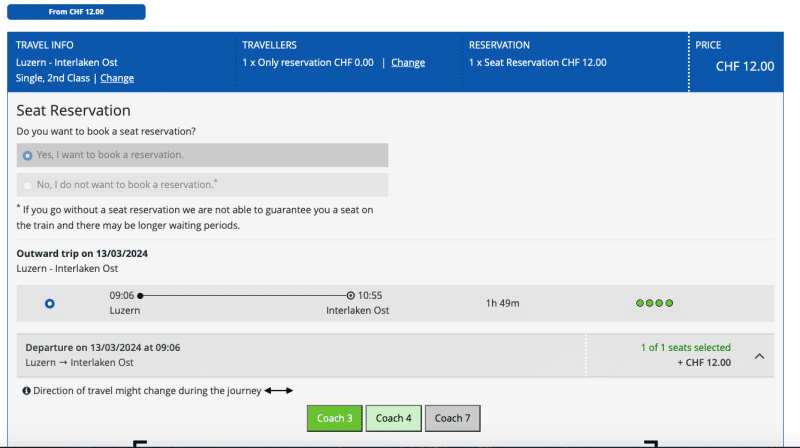Click the '1 of 1 seats selected' text
The width and height of the screenshot is (800, 448).
685,348
